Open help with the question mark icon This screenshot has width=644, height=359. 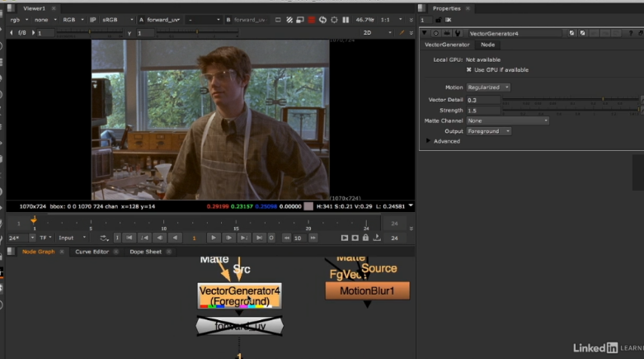pos(631,33)
